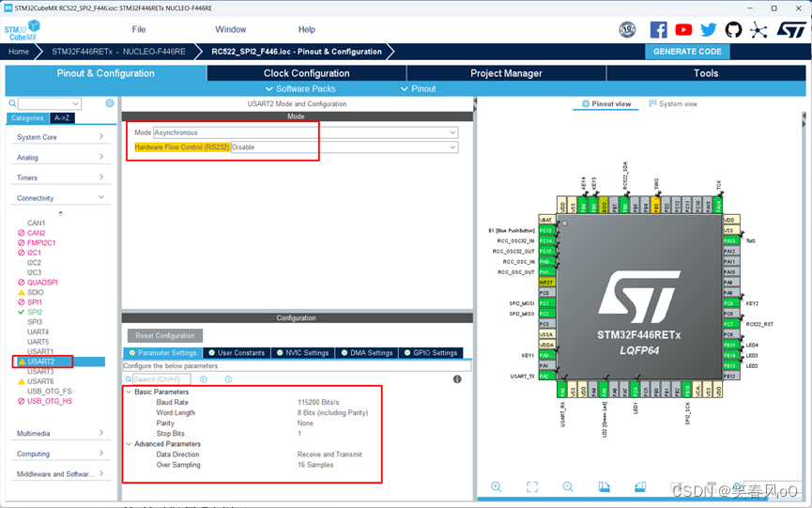812x508 pixels.
Task: Open the Mode dropdown set to Asynchronous
Action: point(305,132)
